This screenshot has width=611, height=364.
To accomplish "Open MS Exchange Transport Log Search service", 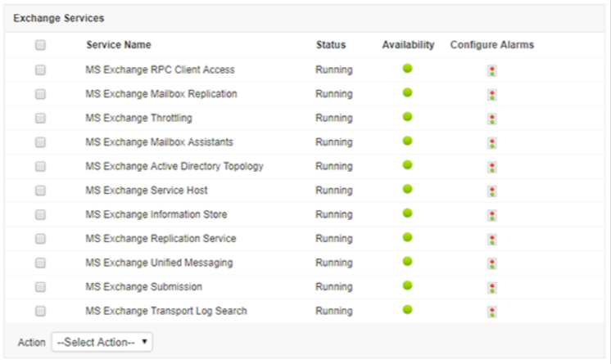I will tap(165, 311).
